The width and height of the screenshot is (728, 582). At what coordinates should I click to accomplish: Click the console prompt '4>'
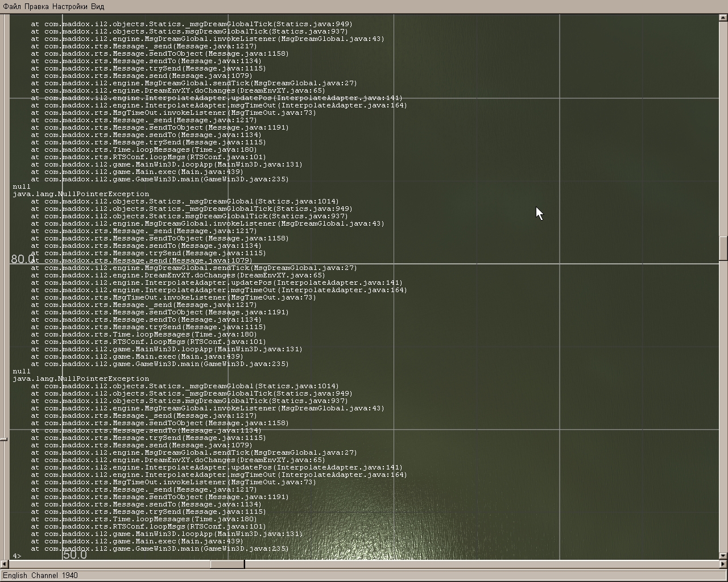[x=17, y=556]
